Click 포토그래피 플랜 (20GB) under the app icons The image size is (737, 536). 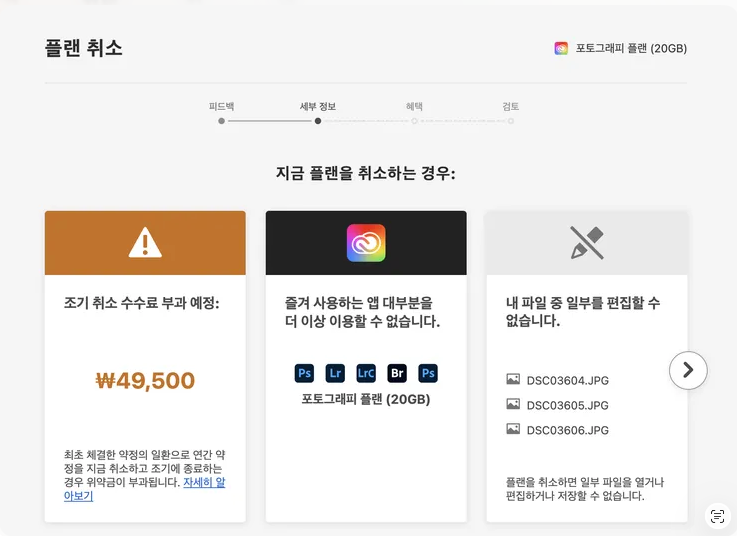(366, 399)
